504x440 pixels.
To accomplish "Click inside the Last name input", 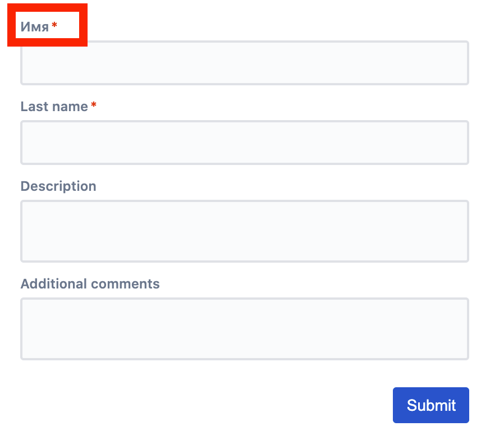I will [x=245, y=143].
